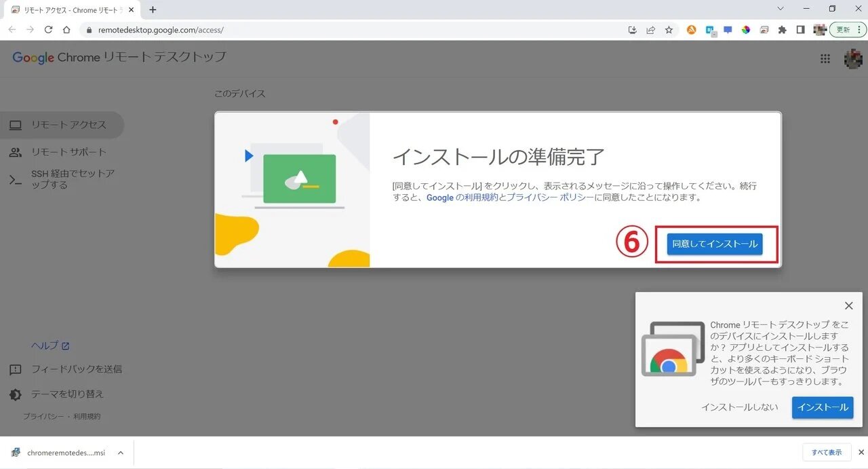
Task: Click the feedback icon beside フィードバックを送信
Action: (x=15, y=370)
